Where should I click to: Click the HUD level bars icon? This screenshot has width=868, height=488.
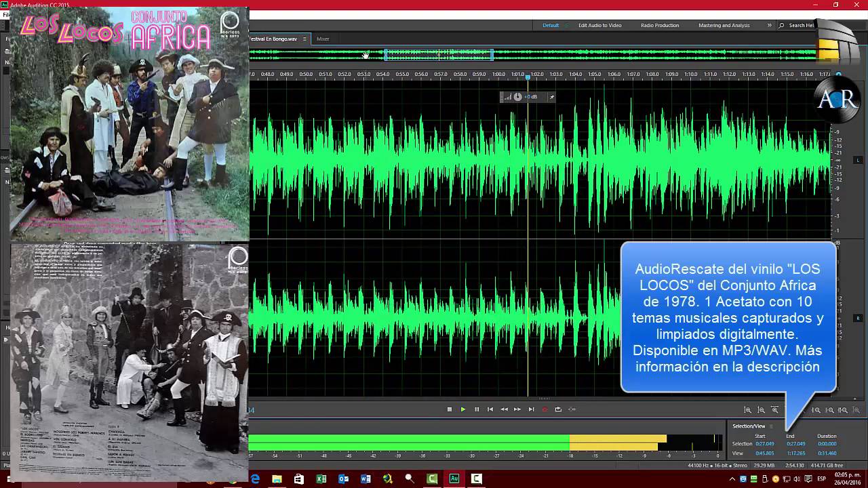(507, 97)
